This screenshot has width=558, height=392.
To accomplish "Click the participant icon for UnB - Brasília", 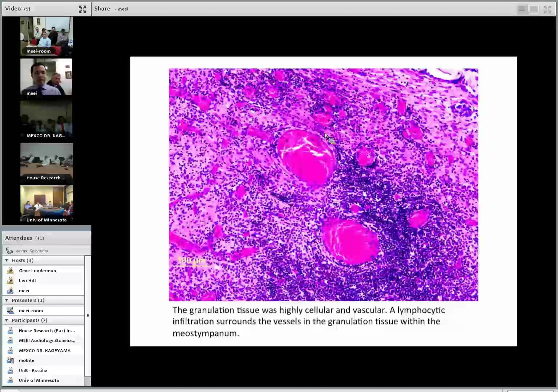I will point(10,370).
